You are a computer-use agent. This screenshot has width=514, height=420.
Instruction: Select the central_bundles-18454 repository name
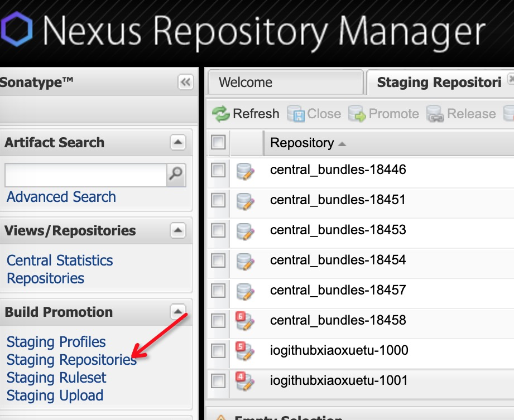click(338, 260)
